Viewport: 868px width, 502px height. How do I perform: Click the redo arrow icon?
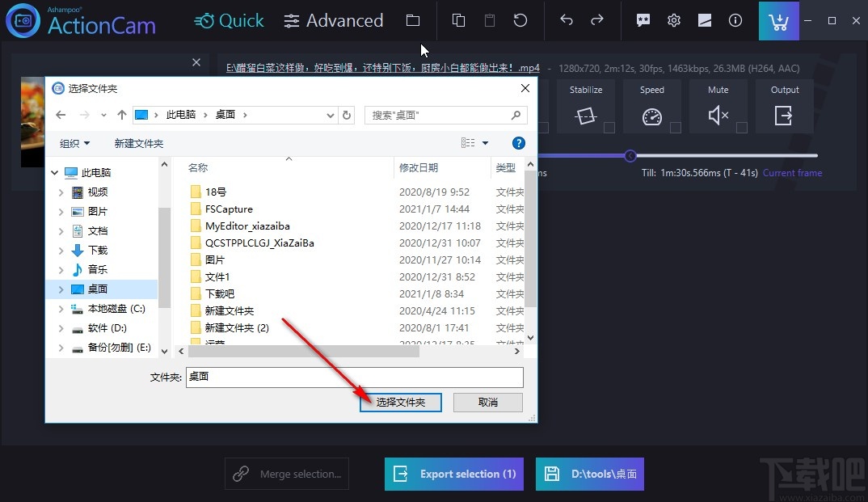pos(598,20)
